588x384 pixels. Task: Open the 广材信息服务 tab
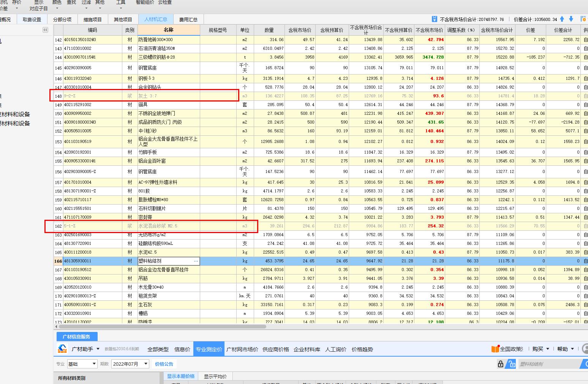77,336
